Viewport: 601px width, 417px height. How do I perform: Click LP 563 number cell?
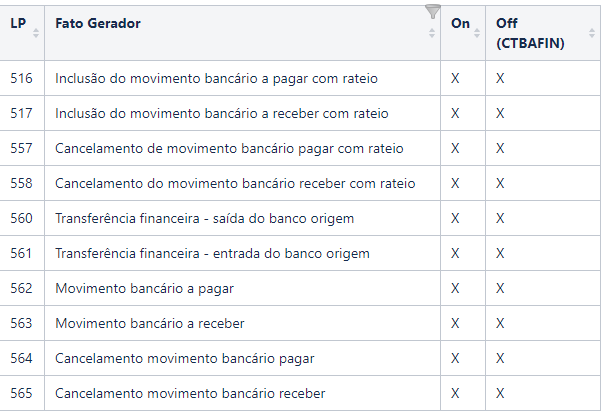(x=21, y=323)
